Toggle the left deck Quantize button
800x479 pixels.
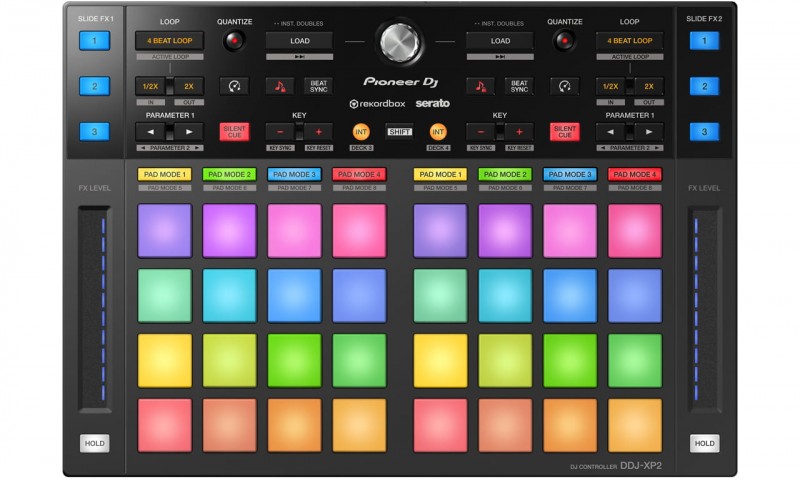234,41
